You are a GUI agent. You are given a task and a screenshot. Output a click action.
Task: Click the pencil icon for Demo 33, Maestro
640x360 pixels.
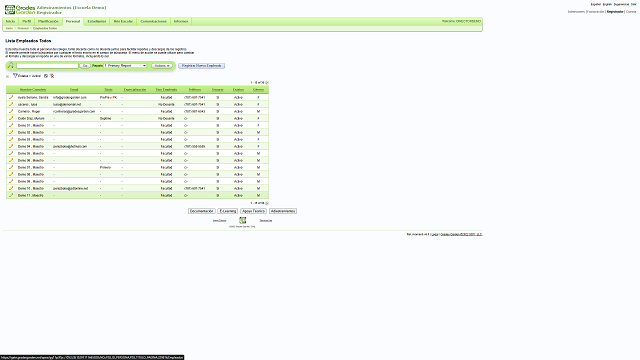(11, 139)
